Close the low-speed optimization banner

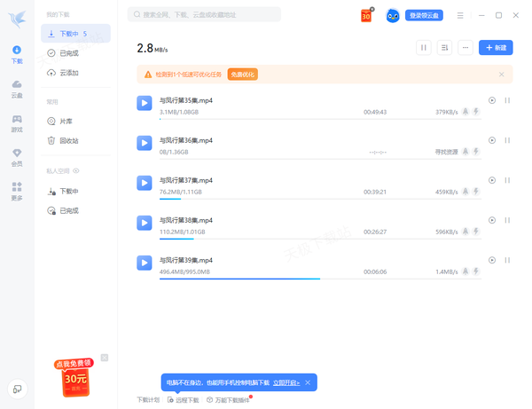(502, 75)
